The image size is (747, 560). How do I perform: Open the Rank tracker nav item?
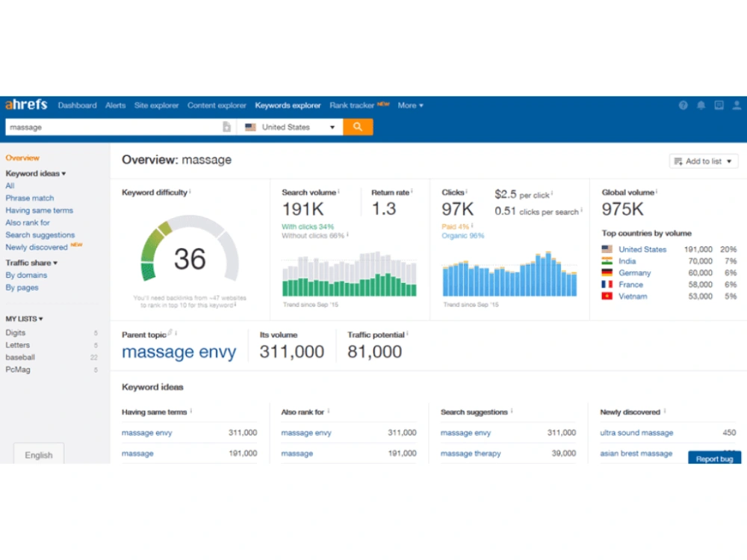[352, 105]
